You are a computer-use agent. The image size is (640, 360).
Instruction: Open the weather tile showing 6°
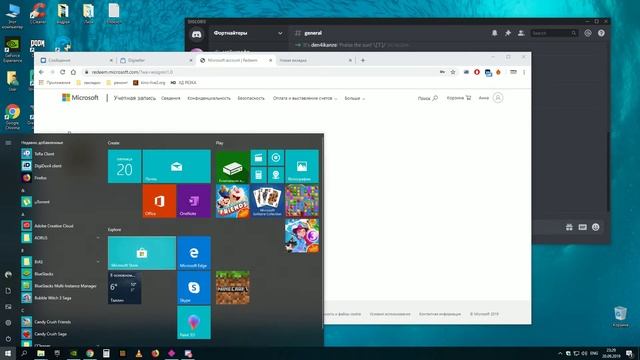coord(124,288)
